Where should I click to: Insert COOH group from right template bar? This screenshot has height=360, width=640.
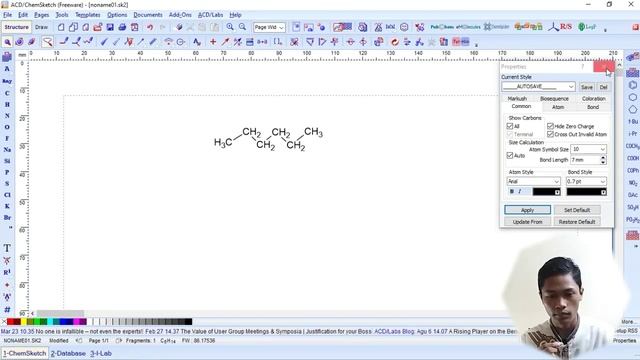[633, 158]
